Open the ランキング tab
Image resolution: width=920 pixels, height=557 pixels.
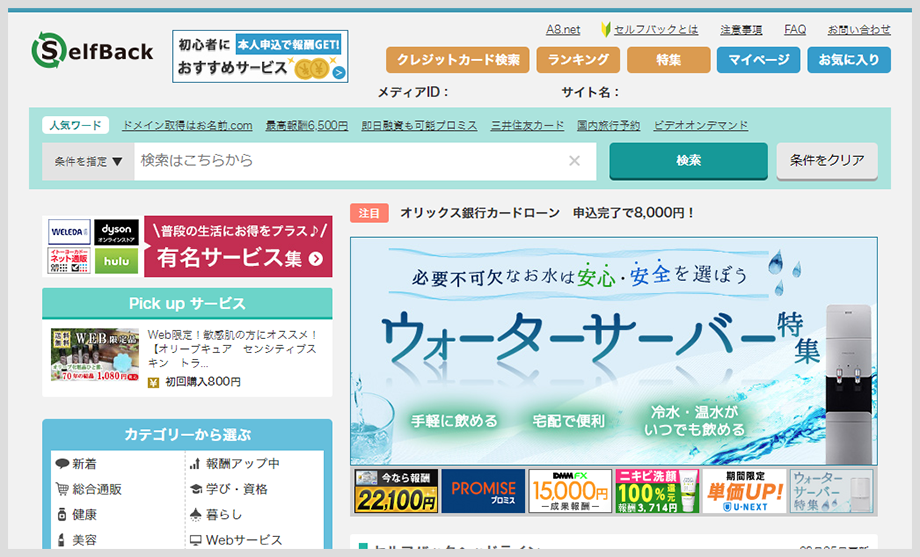578,60
